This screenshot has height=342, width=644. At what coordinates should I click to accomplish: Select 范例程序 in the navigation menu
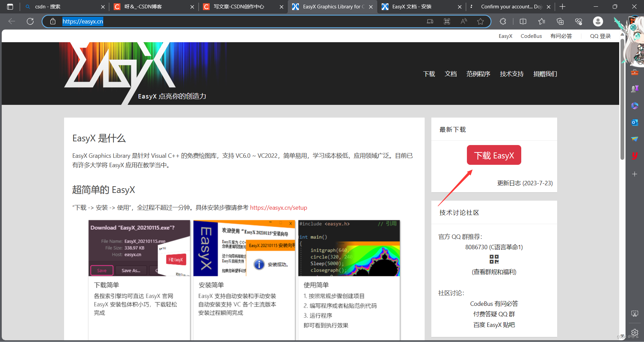pos(479,74)
